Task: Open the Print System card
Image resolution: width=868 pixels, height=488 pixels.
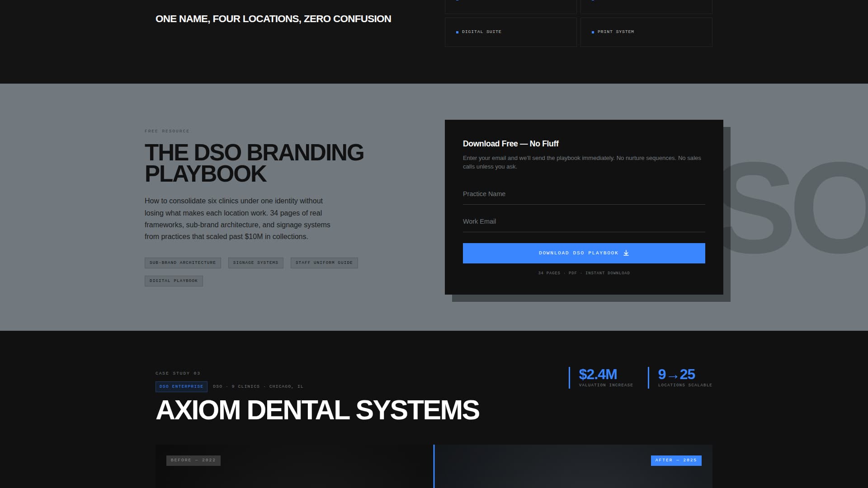Action: click(x=646, y=32)
